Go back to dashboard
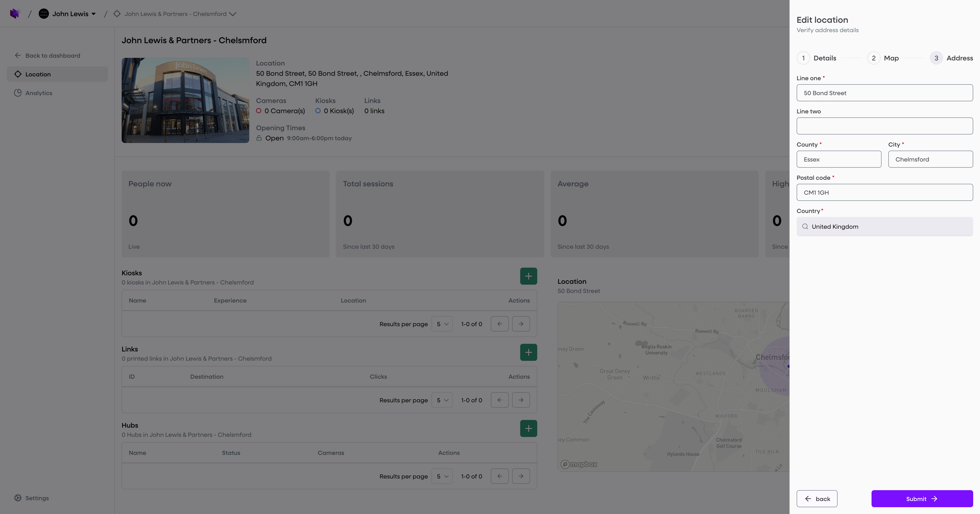This screenshot has width=980, height=514. (x=48, y=56)
